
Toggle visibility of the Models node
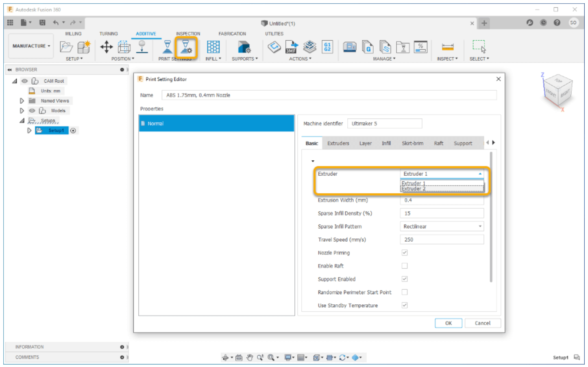(x=32, y=111)
